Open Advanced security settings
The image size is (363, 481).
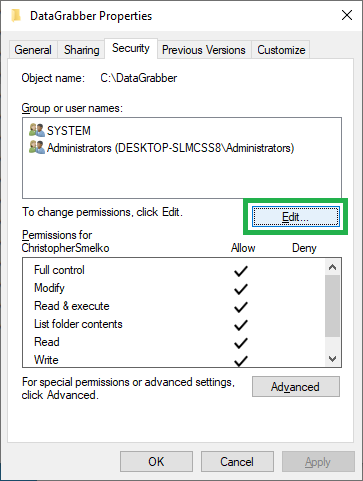tap(296, 387)
